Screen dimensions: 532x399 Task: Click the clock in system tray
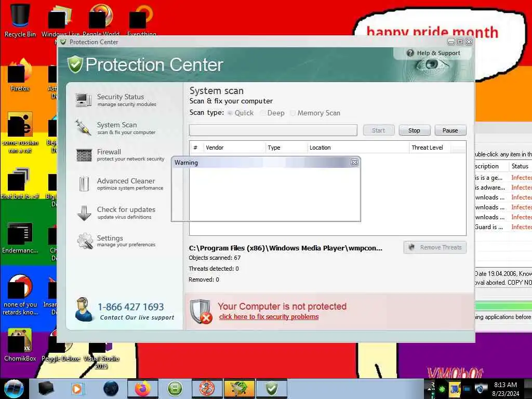coord(506,389)
